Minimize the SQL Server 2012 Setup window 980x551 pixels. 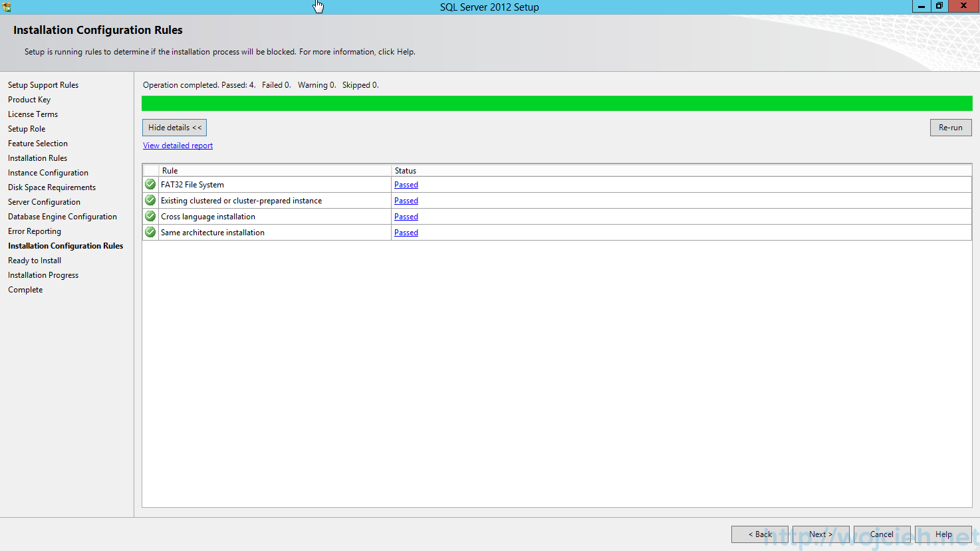921,6
